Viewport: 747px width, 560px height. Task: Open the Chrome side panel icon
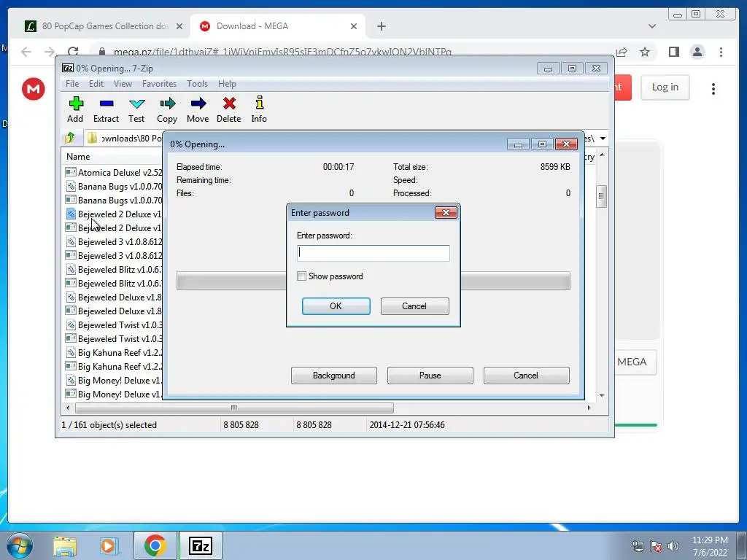coord(673,52)
